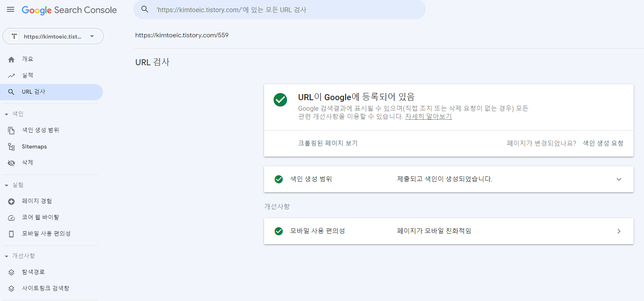
Task: Click the green check beside 모바일 사용 편의성 card
Action: tap(279, 231)
